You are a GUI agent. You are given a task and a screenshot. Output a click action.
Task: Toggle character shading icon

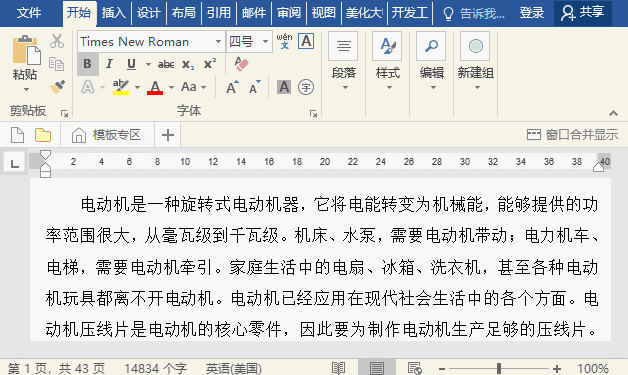[x=284, y=87]
